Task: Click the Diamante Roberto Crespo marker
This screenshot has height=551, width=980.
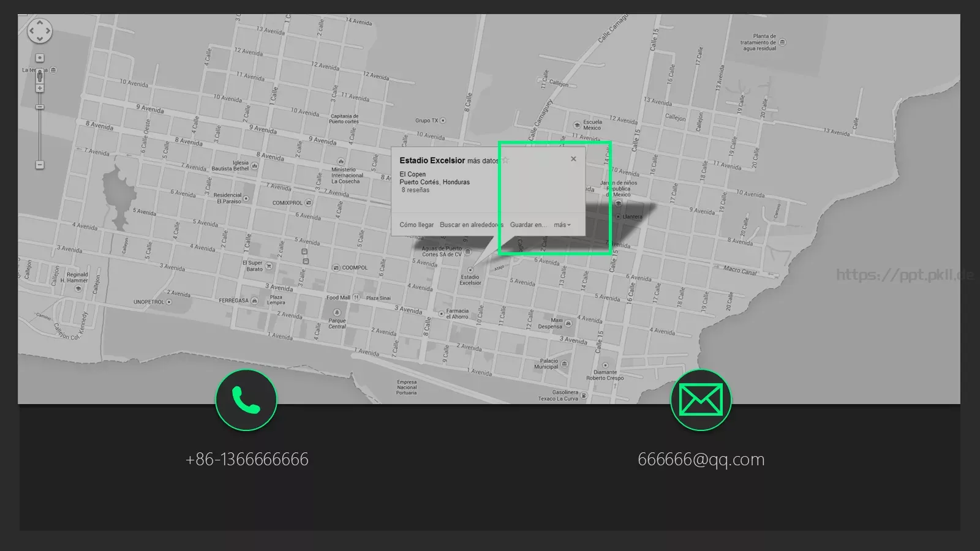Action: point(605,365)
